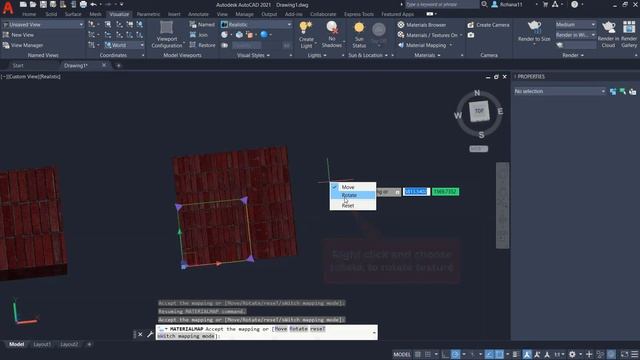
Task: Click the Plot printer icon
Action: pyautogui.click(x=83, y=4)
